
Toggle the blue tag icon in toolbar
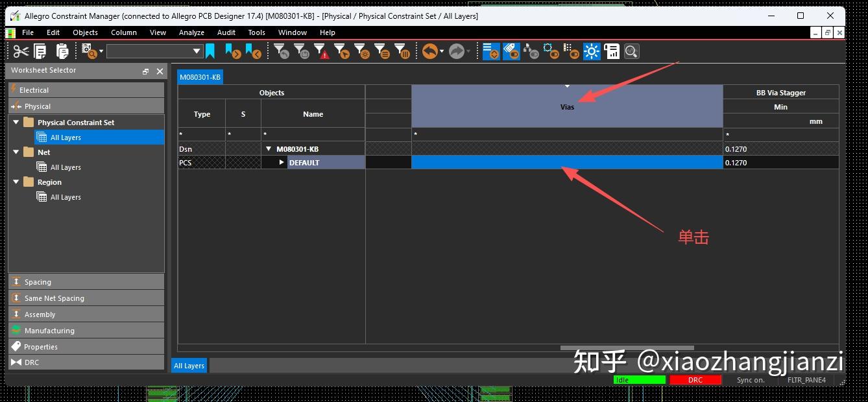click(x=511, y=51)
